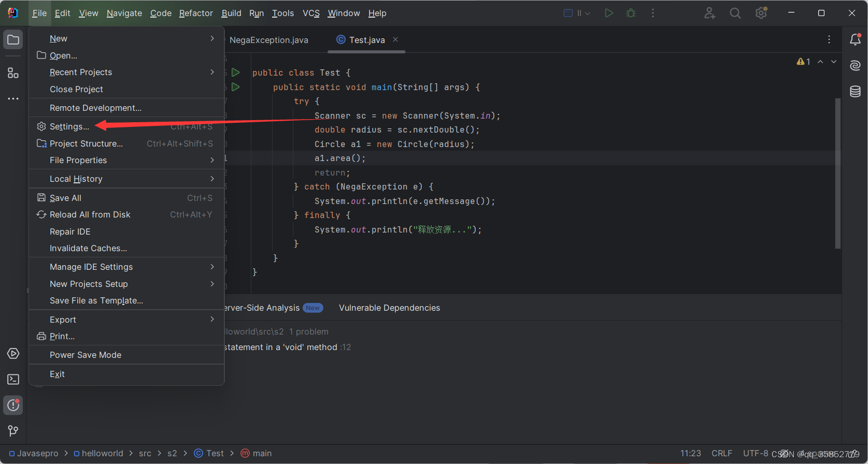
Task: Run class Test via gutter arrow
Action: point(236,72)
